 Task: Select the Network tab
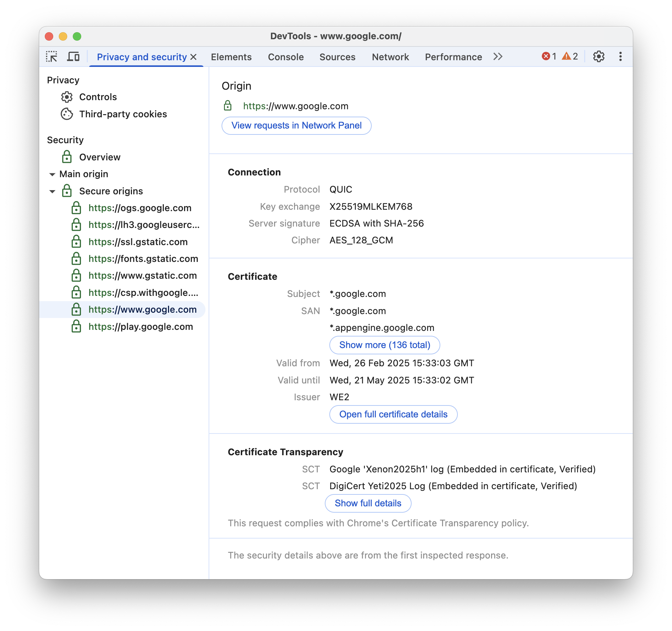[x=390, y=57]
